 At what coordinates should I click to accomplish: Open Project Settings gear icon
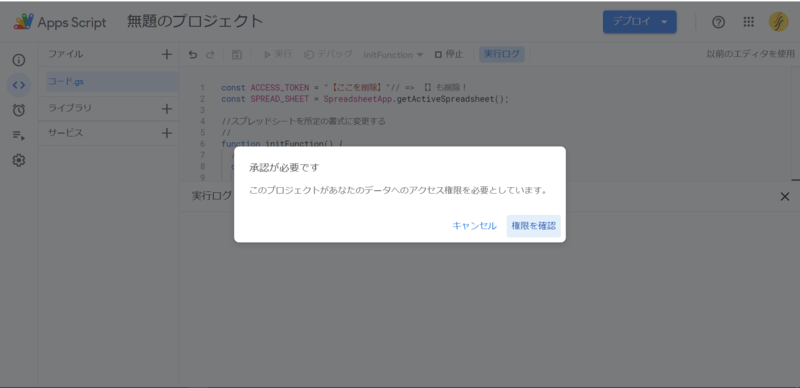coord(19,160)
